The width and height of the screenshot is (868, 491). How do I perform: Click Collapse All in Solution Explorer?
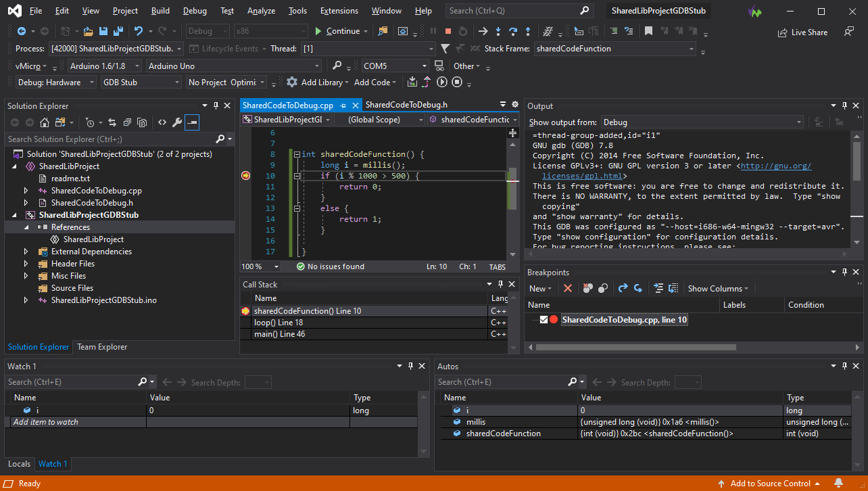[126, 122]
